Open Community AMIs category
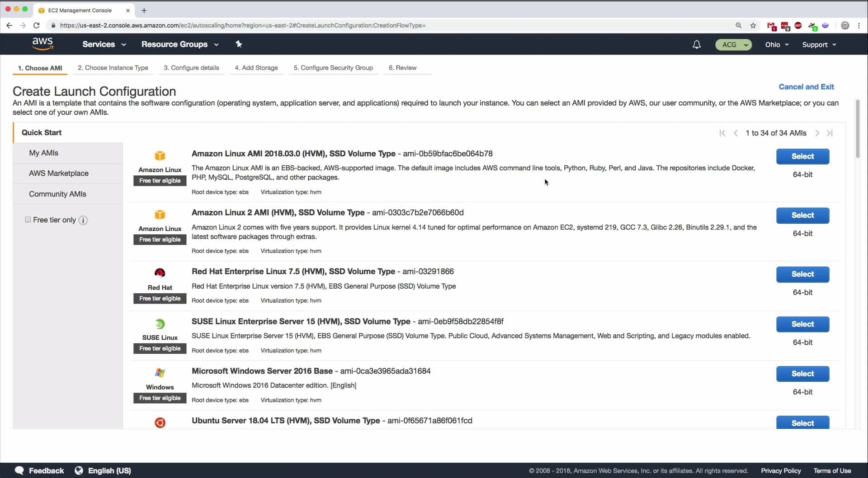This screenshot has height=478, width=868. click(68, 194)
